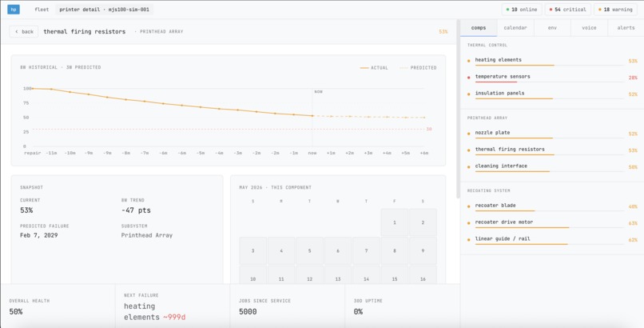Select May 2 in the calendar
This screenshot has width=644, height=328.
click(x=423, y=222)
